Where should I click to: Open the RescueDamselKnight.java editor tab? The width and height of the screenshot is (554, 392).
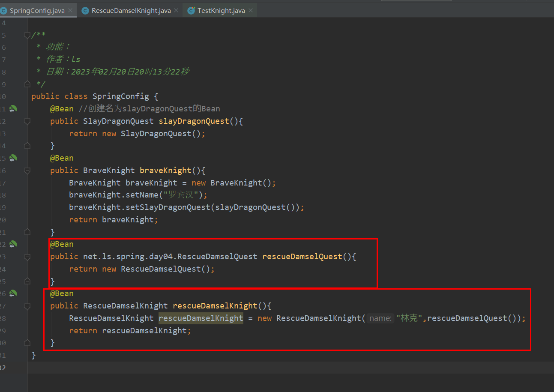131,11
